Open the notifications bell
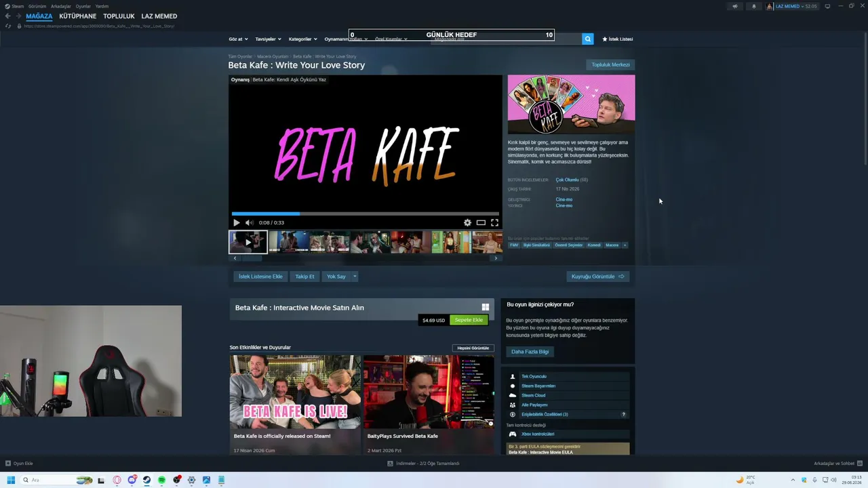 tap(753, 6)
